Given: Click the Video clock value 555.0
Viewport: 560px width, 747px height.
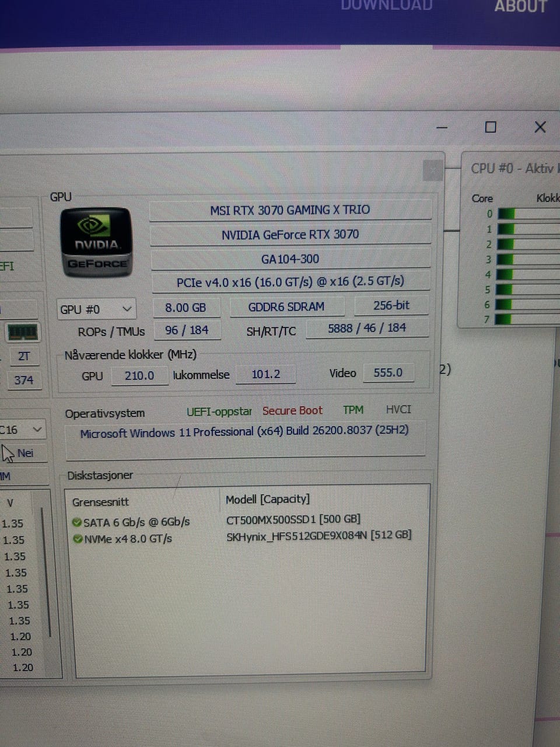Looking at the screenshot, I should (388, 372).
